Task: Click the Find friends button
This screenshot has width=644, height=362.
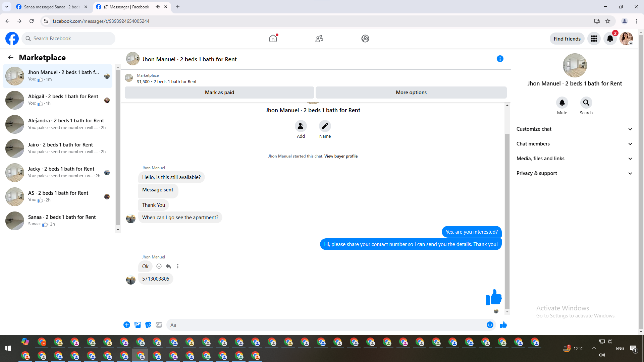Action: click(567, 39)
